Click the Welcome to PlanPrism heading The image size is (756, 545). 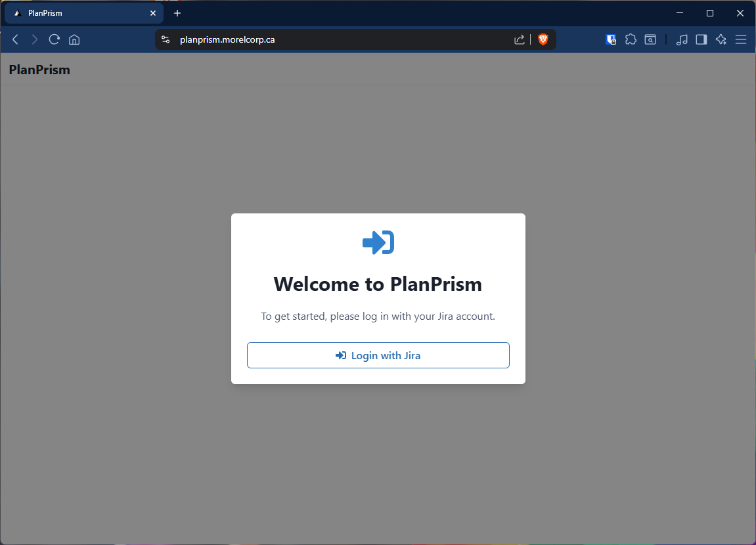[378, 284]
